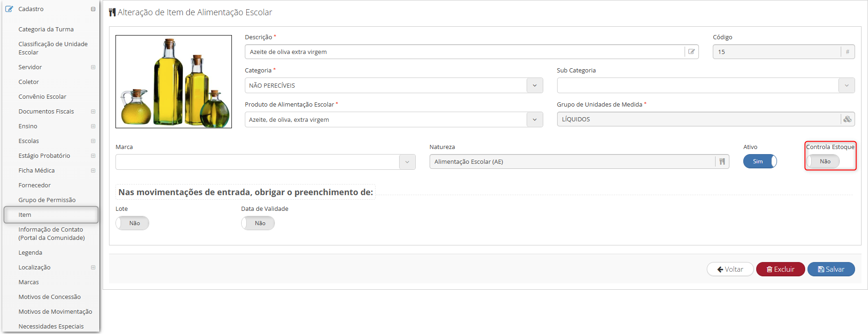The height and width of the screenshot is (334, 868).
Task: Open Necessidades Especiais menu item
Action: tap(51, 326)
